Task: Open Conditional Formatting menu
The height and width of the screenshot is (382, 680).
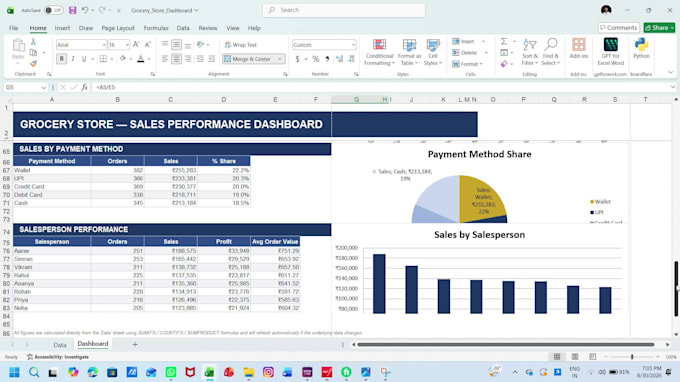Action: pyautogui.click(x=379, y=52)
